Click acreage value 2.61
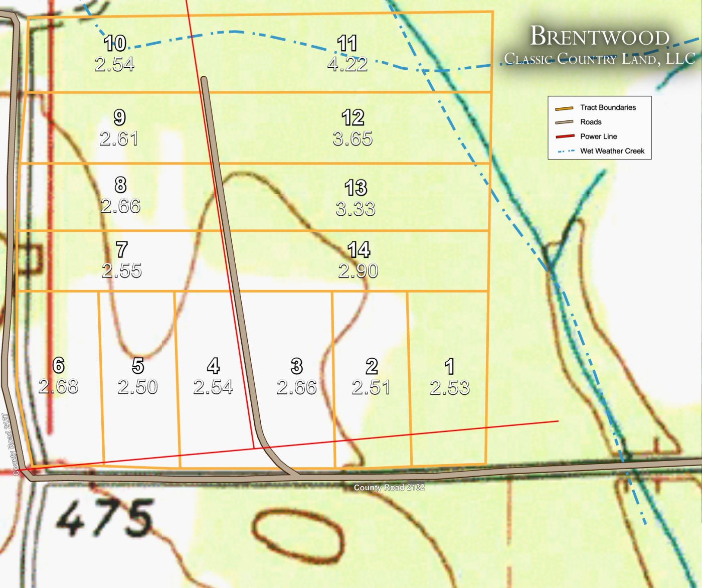This screenshot has height=588, width=702. pyautogui.click(x=119, y=138)
